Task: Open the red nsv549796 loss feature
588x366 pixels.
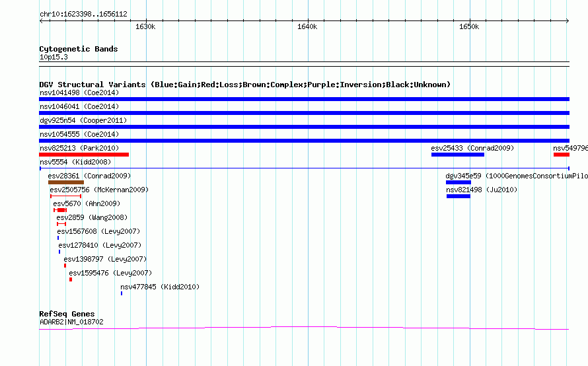Action: click(x=562, y=155)
